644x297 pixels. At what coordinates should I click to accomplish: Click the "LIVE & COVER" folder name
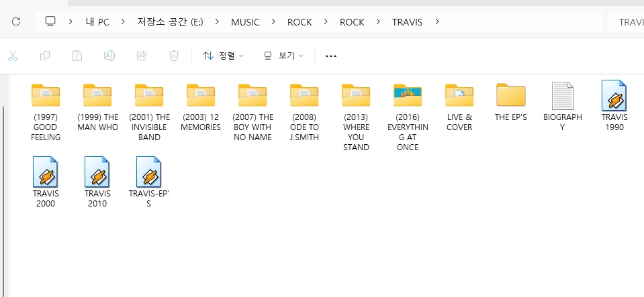pyautogui.click(x=459, y=122)
